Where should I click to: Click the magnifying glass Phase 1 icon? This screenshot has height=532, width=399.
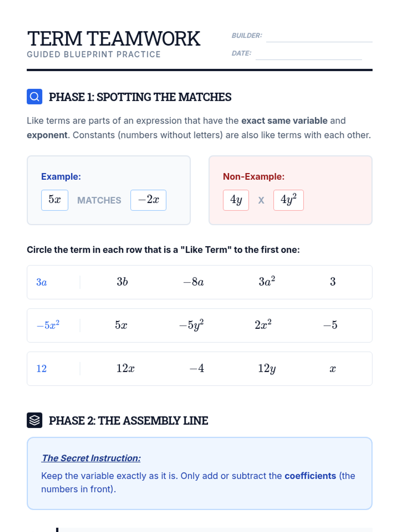click(35, 97)
